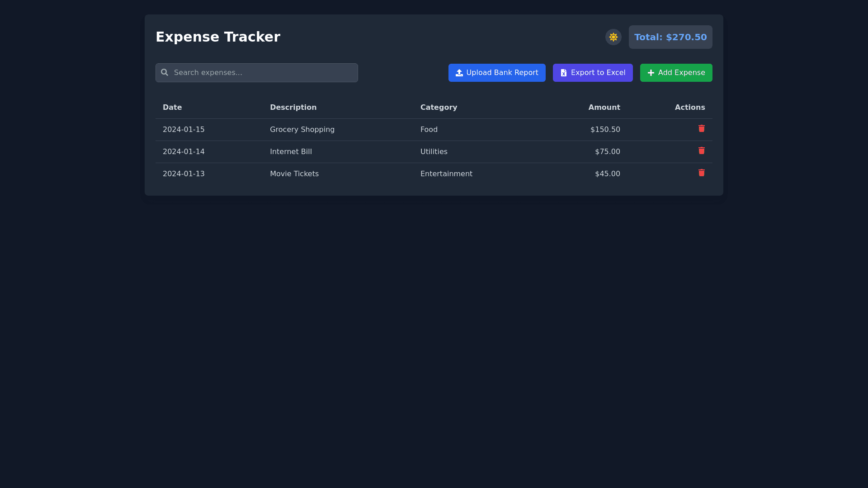Delete the Grocery Shopping expense
This screenshot has height=488, width=868.
pos(701,129)
